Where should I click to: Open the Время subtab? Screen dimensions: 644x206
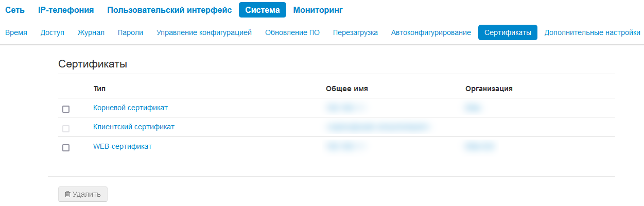click(16, 32)
